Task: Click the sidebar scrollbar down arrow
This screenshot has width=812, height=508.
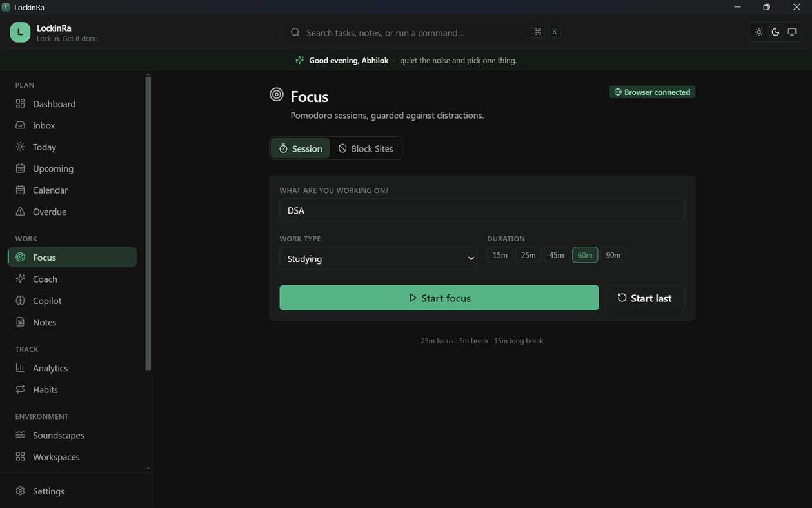Action: (148, 469)
